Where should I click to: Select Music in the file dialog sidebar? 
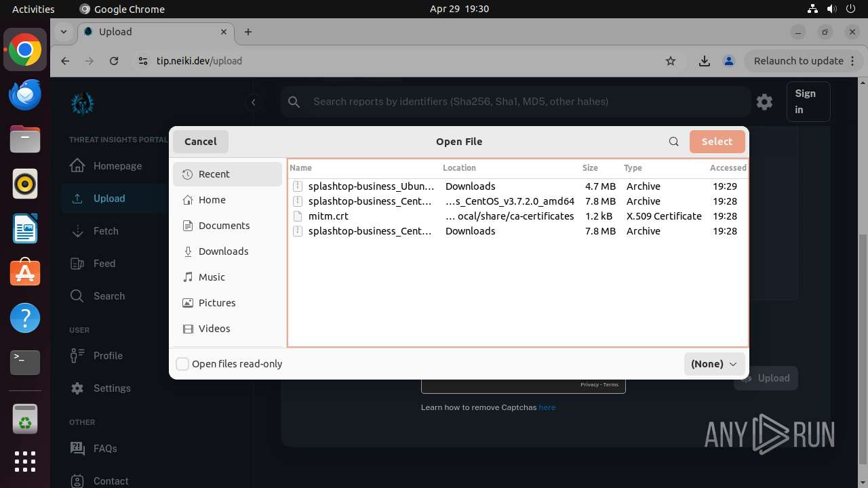(227, 277)
